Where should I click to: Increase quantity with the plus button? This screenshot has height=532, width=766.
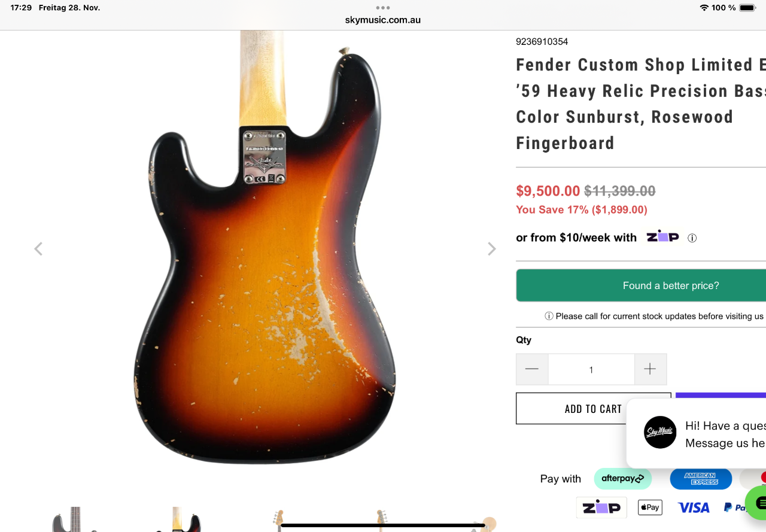tap(650, 369)
